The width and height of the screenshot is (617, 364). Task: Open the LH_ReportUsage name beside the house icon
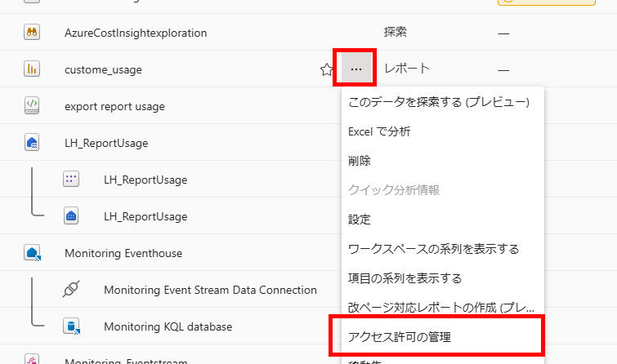tap(145, 216)
